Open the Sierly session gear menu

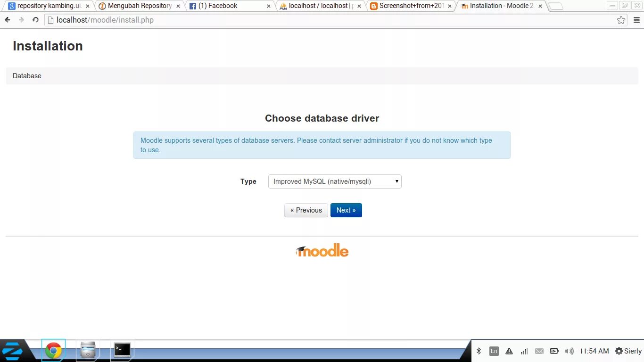click(x=628, y=351)
